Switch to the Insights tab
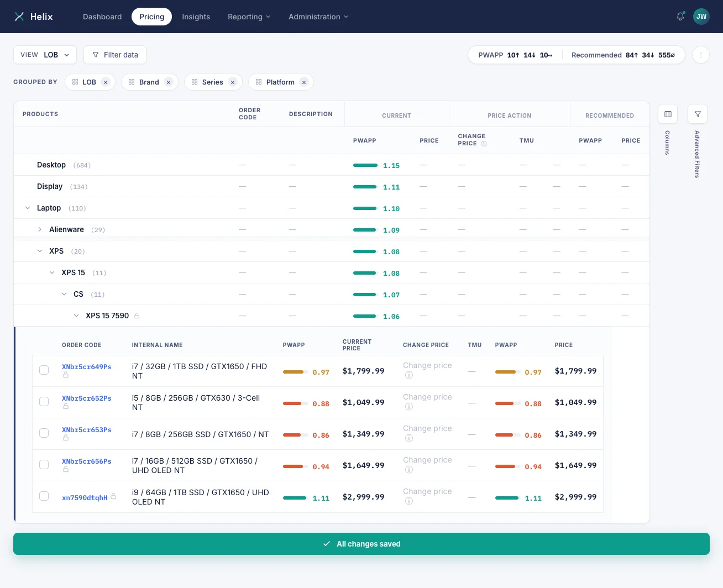Screen dimensions: 723x588 click(196, 17)
